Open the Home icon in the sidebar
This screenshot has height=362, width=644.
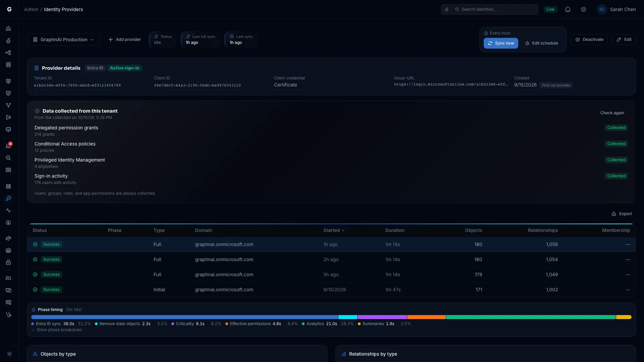click(8, 28)
